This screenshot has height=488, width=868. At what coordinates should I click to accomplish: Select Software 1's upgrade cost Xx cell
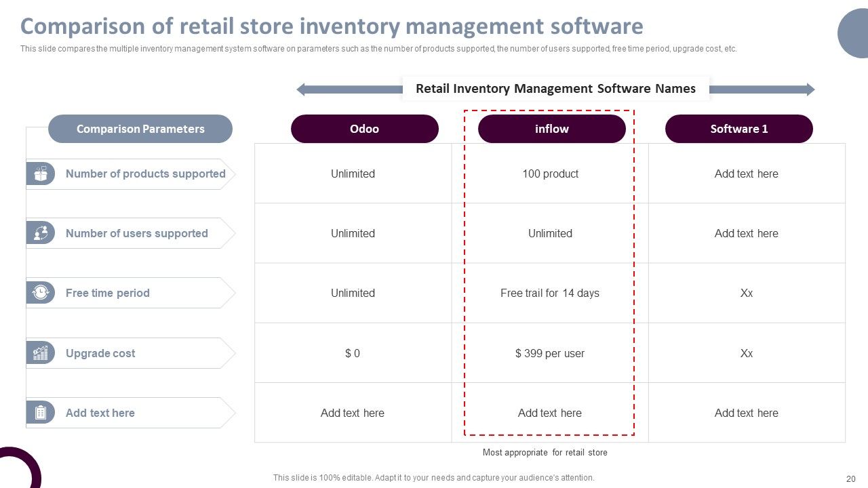coord(747,353)
